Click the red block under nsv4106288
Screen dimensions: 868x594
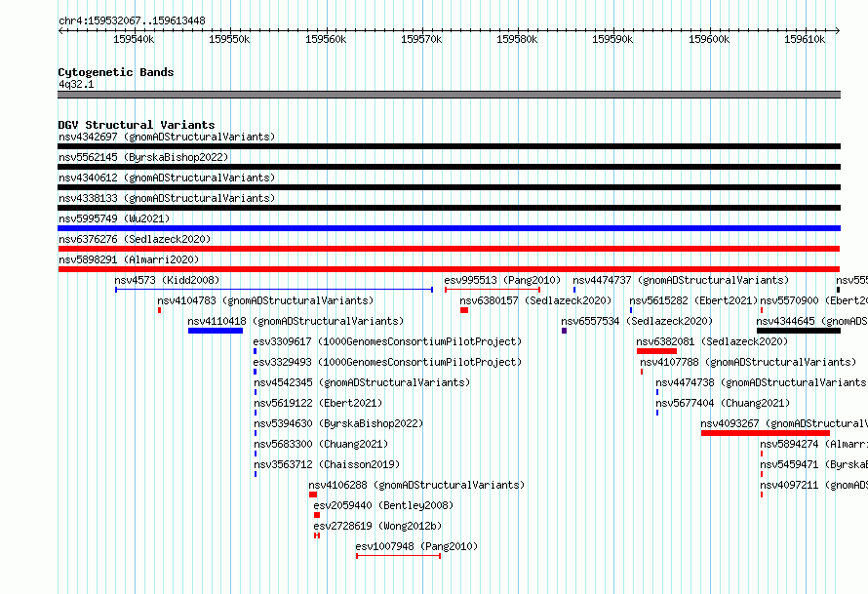click(x=313, y=495)
